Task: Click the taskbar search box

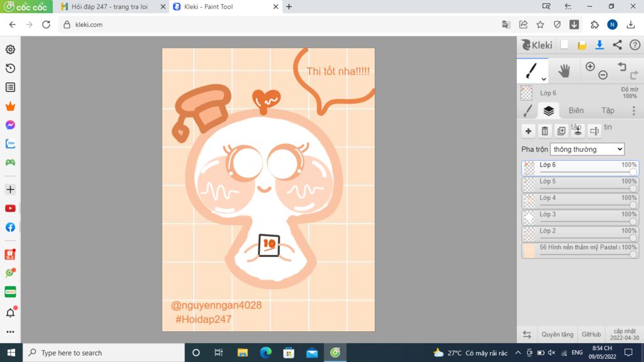Action: [x=104, y=353]
